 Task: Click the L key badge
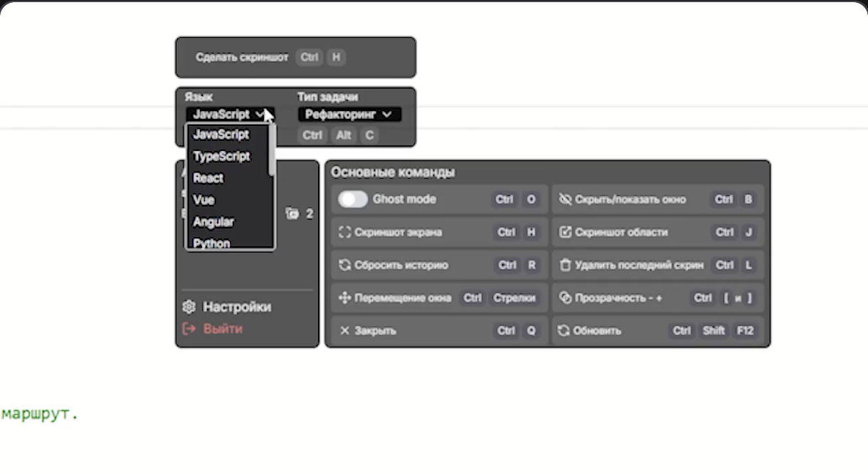(748, 265)
